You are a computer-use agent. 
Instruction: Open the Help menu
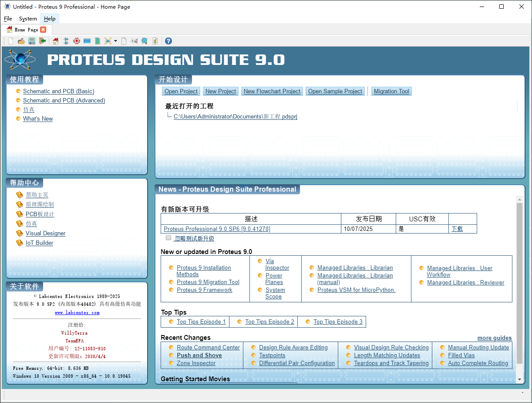(50, 19)
